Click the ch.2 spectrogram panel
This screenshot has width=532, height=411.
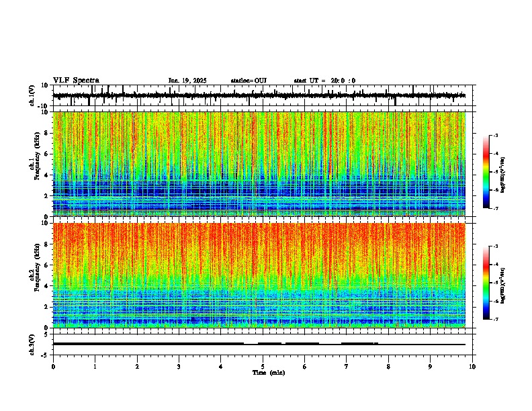click(259, 275)
